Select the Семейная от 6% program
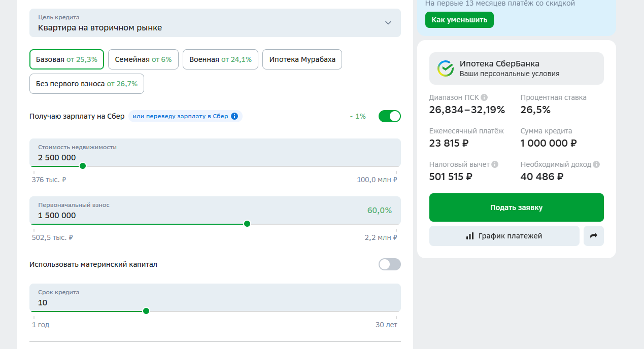The image size is (644, 349). (144, 59)
